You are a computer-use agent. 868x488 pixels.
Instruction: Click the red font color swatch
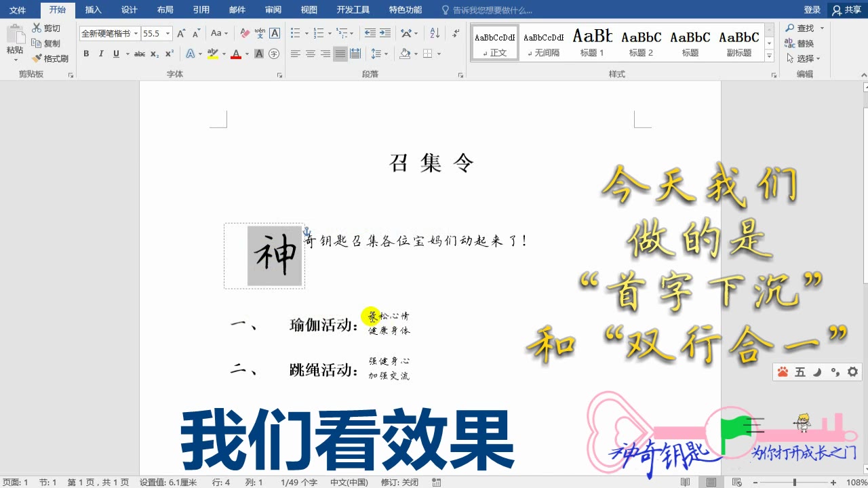click(236, 54)
